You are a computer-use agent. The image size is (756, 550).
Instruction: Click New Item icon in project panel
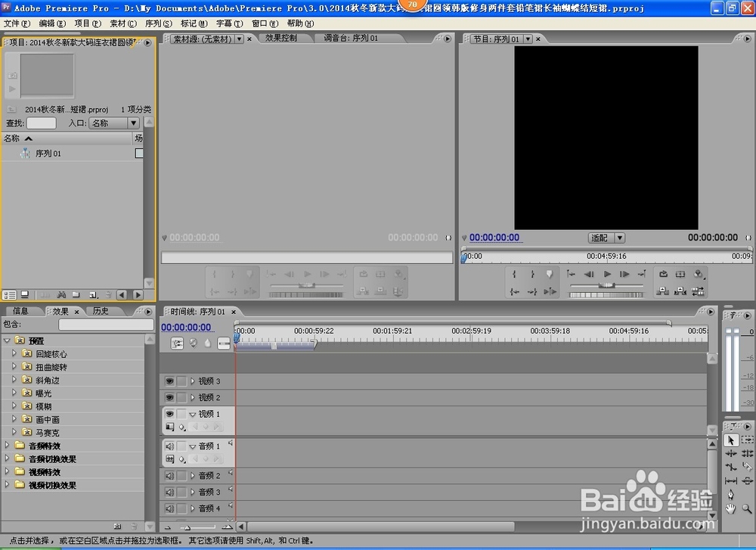point(94,295)
